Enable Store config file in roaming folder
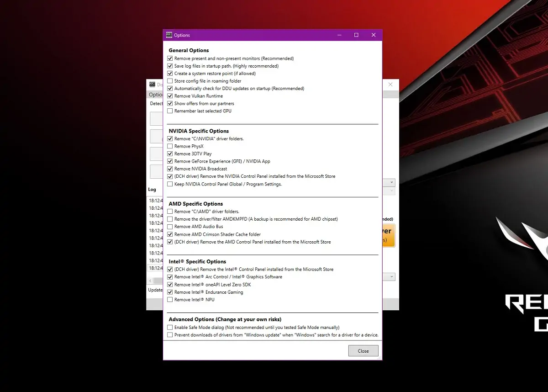The width and height of the screenshot is (548, 392). pos(170,81)
